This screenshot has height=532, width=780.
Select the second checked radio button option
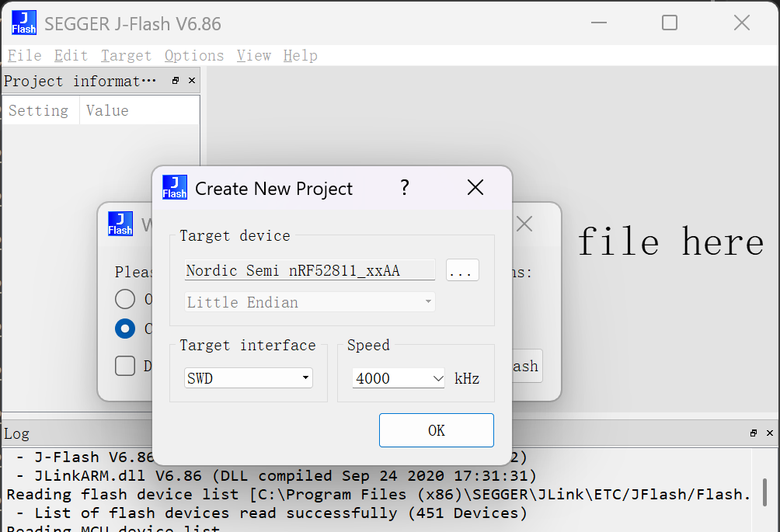[x=125, y=329]
